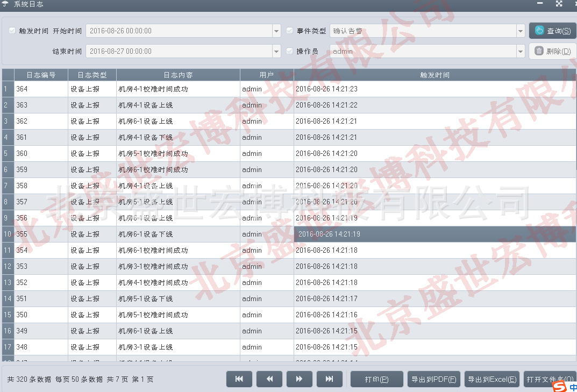Open the 开始时间 date dropdown

[x=276, y=31]
